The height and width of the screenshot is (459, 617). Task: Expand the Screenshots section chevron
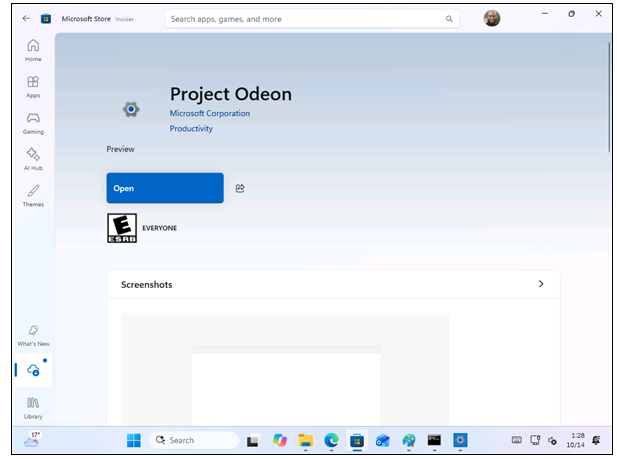541,284
